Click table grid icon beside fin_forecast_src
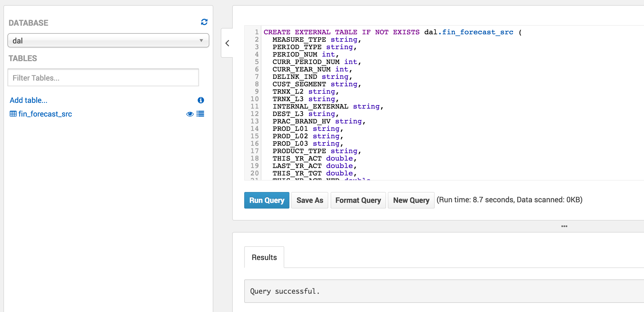The image size is (644, 312). click(x=13, y=114)
